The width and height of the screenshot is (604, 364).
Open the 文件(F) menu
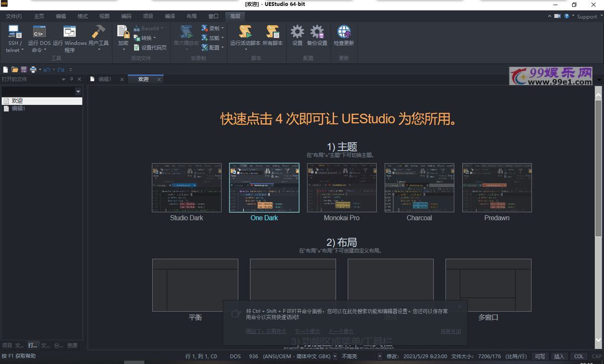pos(14,16)
